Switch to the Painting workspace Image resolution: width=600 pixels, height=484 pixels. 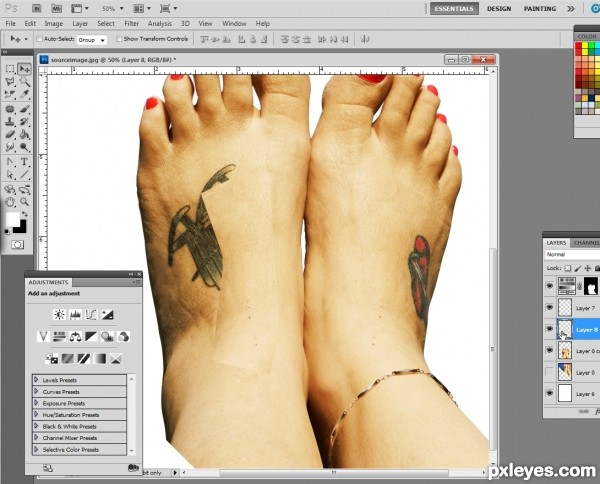[540, 8]
